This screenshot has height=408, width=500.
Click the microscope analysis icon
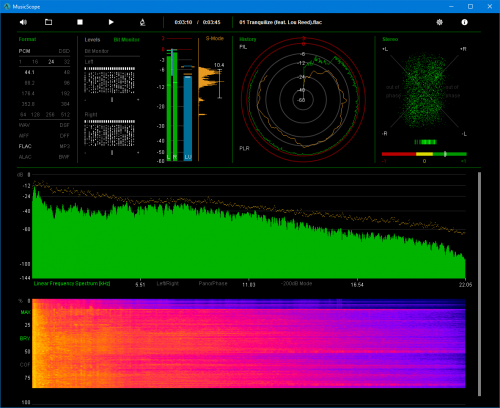[142, 22]
